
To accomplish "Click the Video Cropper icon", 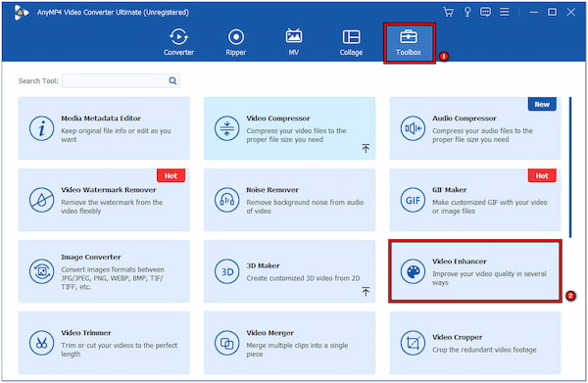I will [x=413, y=343].
